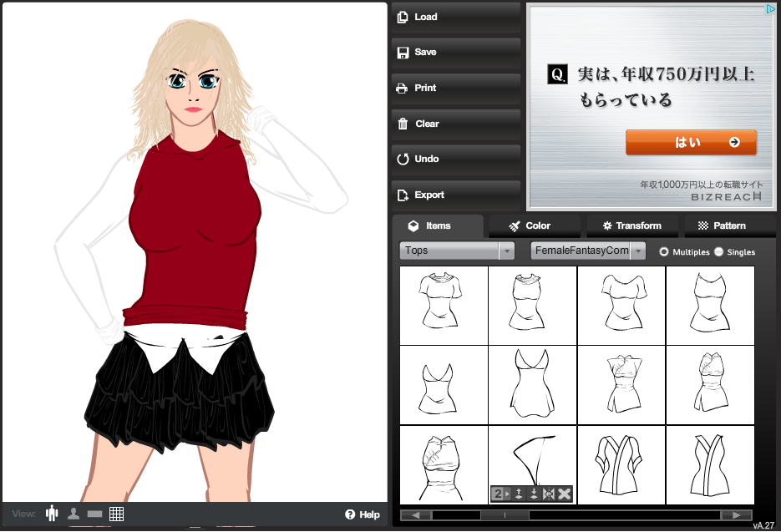Screen dimensions: 781x532
Task: Switch to the head-and-shoulders bust view icon
Action: tap(74, 514)
